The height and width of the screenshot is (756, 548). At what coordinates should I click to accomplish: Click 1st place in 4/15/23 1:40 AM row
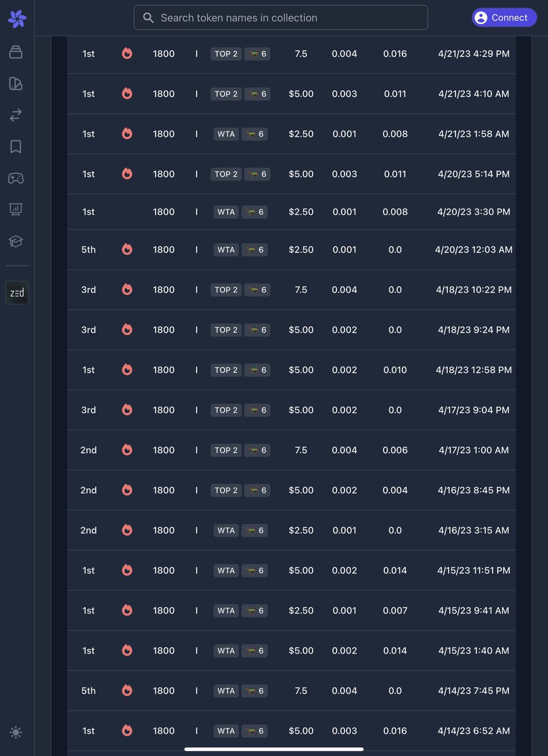tap(88, 650)
